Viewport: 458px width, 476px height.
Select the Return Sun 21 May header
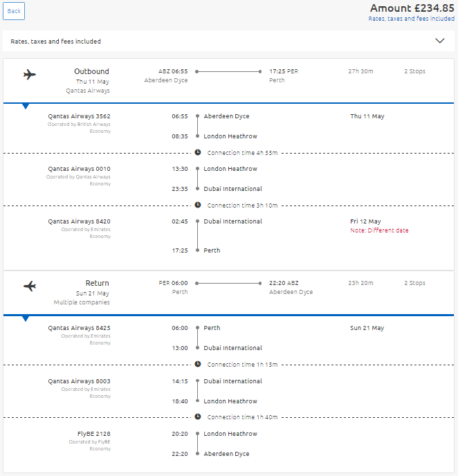(228, 293)
